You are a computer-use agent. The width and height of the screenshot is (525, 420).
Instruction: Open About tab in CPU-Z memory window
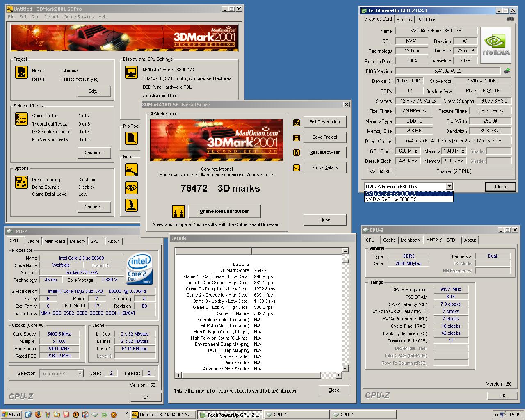(470, 240)
